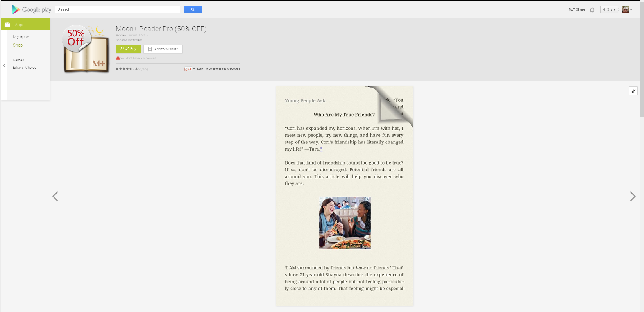Click the + Share button
This screenshot has height=312, width=644.
[x=609, y=9]
